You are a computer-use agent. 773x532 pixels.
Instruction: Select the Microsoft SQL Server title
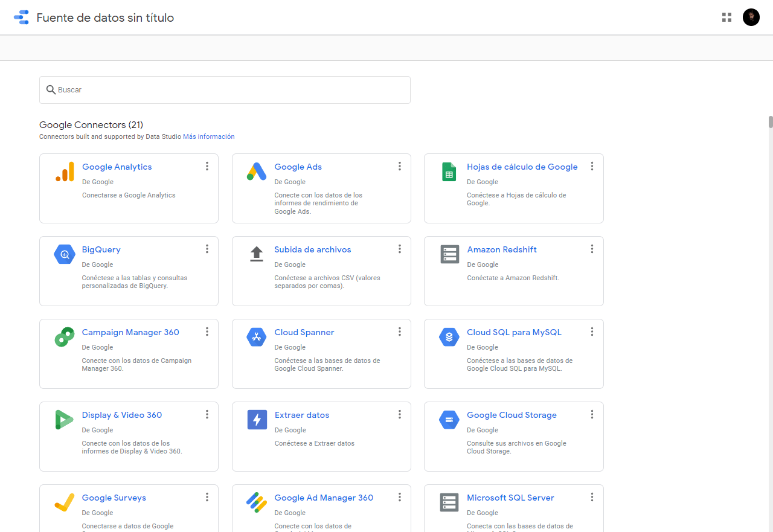point(510,498)
